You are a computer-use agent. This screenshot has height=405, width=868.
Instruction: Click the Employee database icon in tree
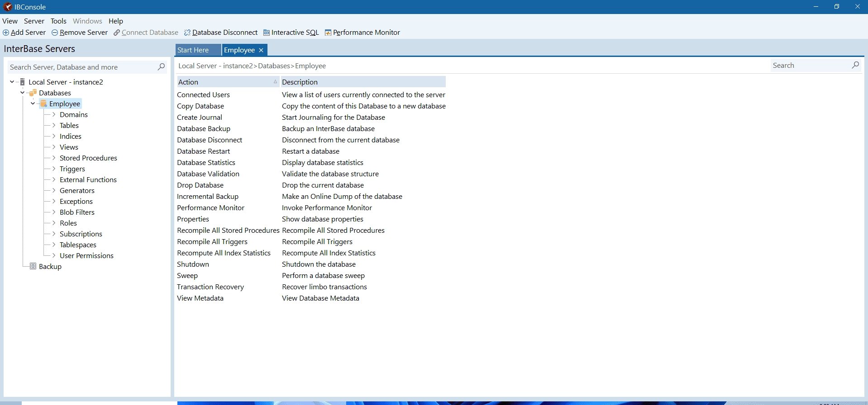[43, 104]
